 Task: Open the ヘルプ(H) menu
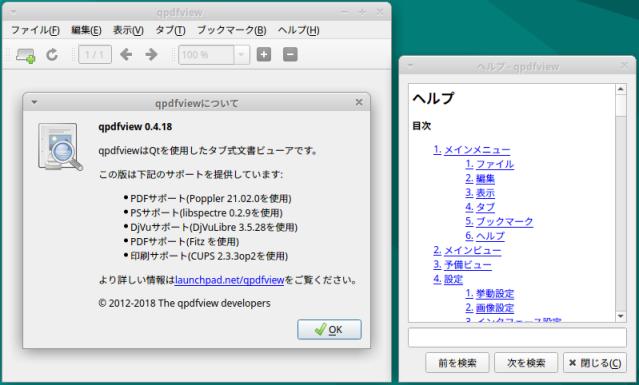pos(298,30)
